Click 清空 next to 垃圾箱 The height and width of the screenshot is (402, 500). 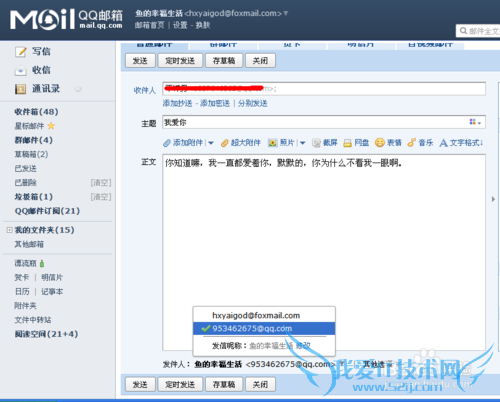pyautogui.click(x=101, y=197)
